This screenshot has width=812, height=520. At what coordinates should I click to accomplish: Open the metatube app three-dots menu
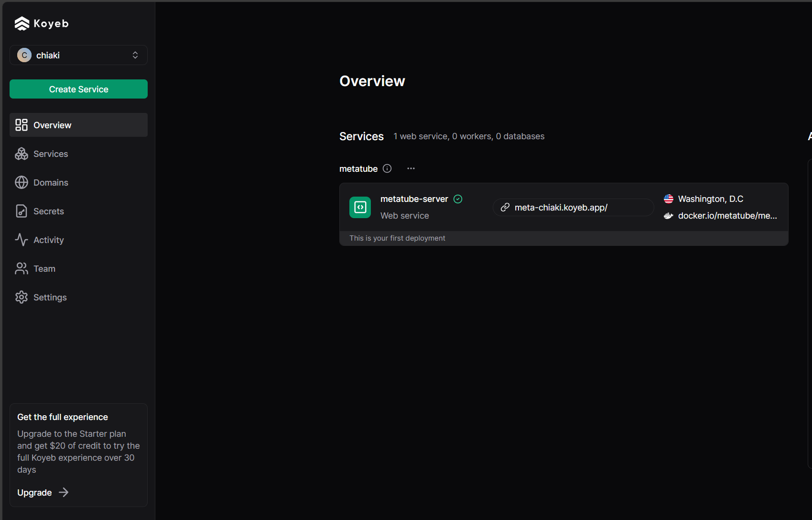[x=411, y=168]
